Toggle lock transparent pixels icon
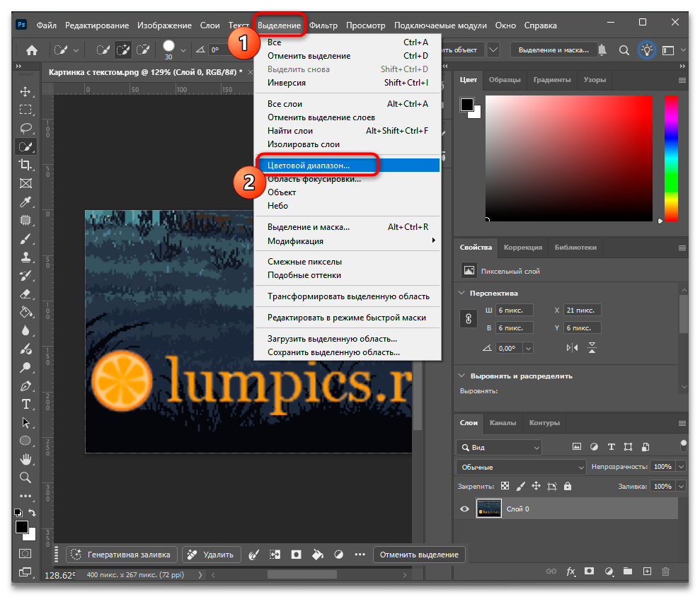 point(505,487)
